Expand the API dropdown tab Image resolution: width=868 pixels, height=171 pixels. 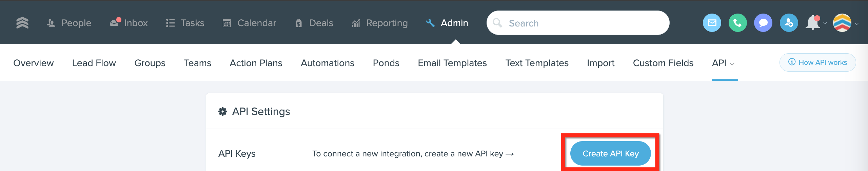coord(723,63)
